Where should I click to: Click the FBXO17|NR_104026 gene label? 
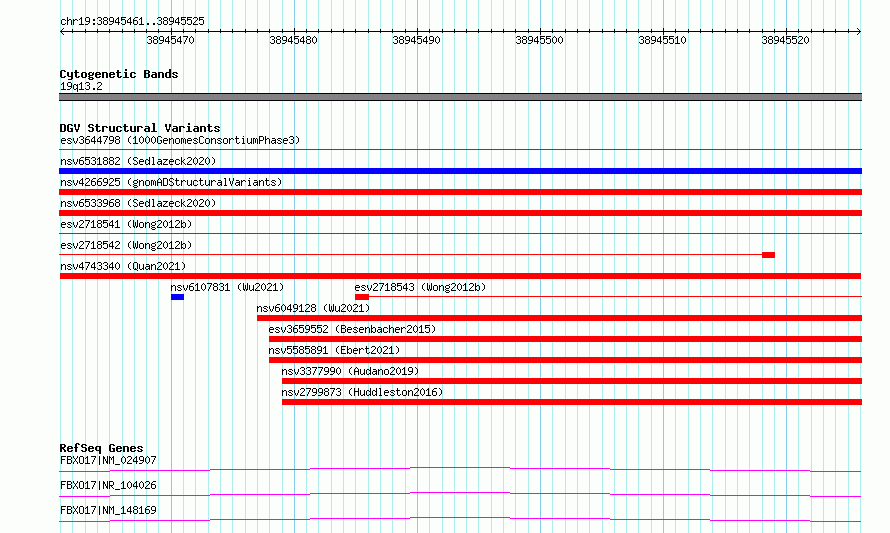108,485
